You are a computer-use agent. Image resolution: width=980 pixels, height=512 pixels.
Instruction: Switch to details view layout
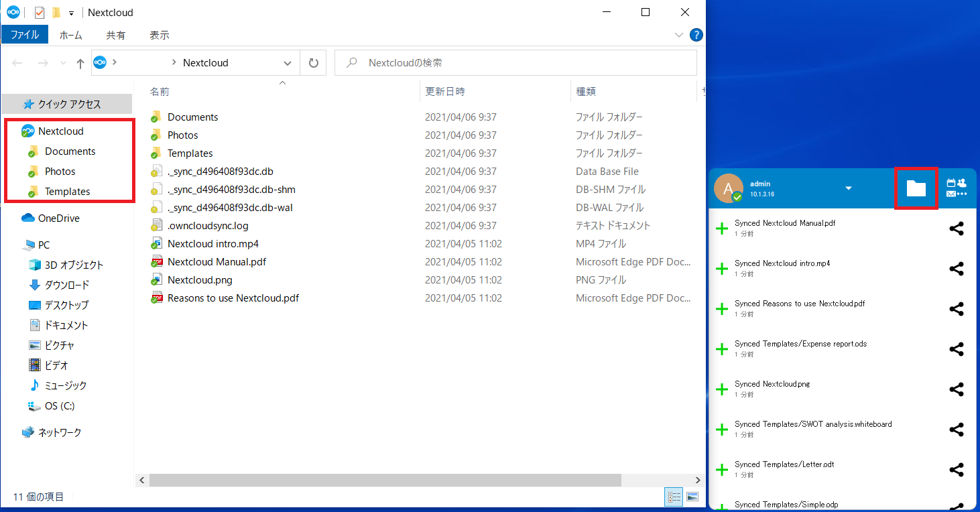[x=674, y=497]
